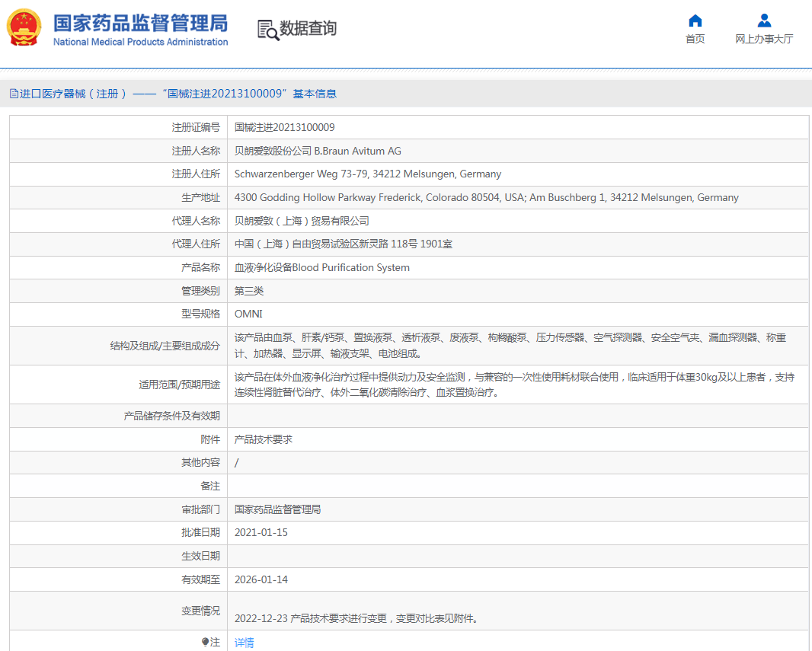Select the expiry date 2026-01-14
812x651 pixels.
point(261,579)
